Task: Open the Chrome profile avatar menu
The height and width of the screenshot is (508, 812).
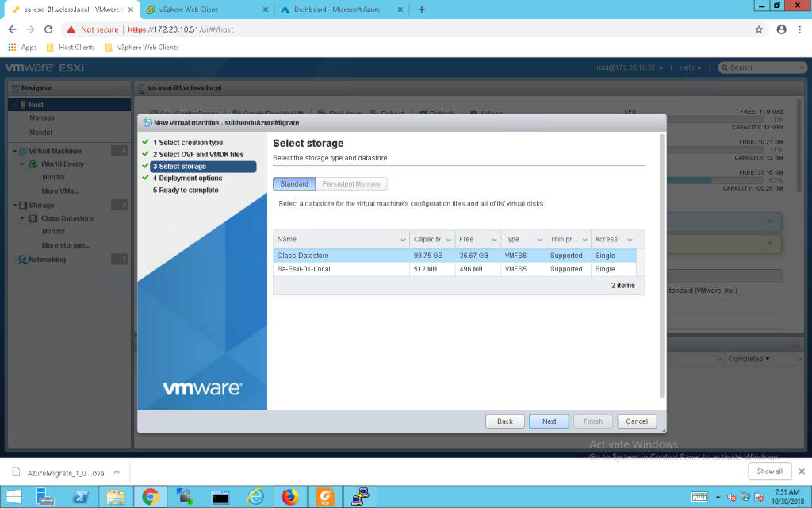Action: pyautogui.click(x=781, y=29)
